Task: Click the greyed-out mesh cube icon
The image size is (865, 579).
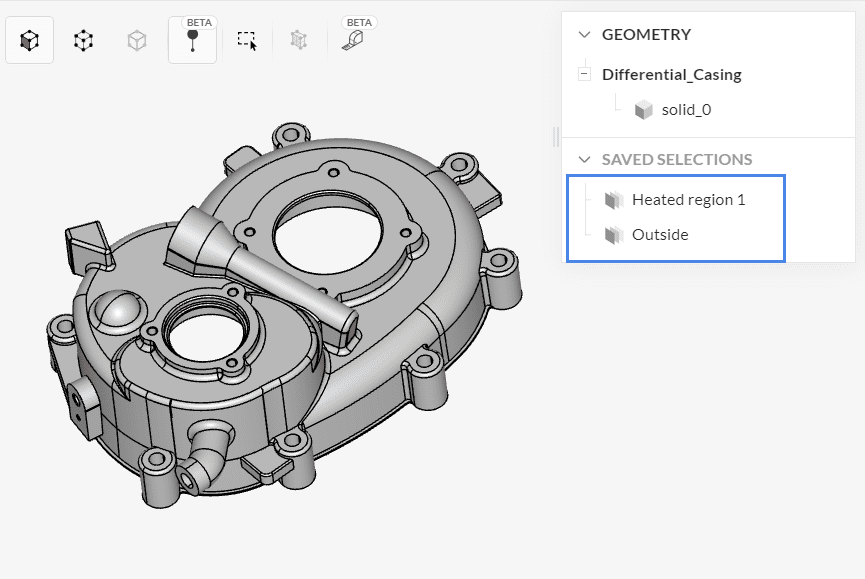Action: coord(298,40)
